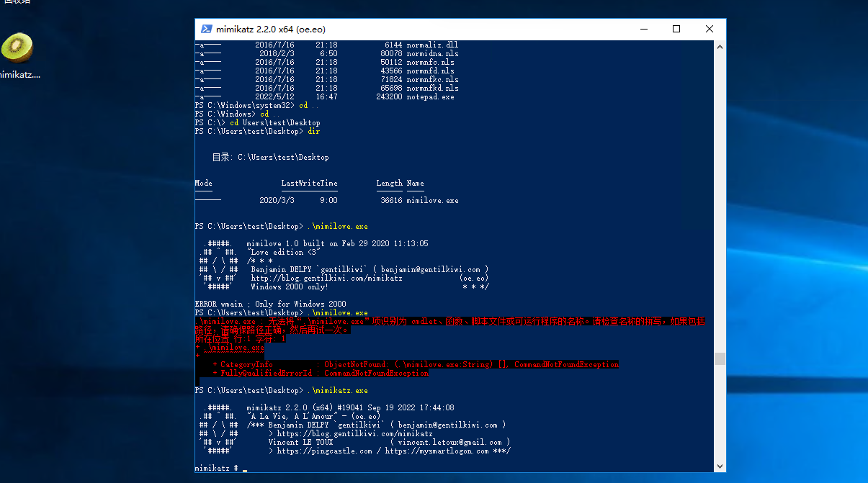
Task: Click the "Love edition <3" banner text
Action: (283, 252)
